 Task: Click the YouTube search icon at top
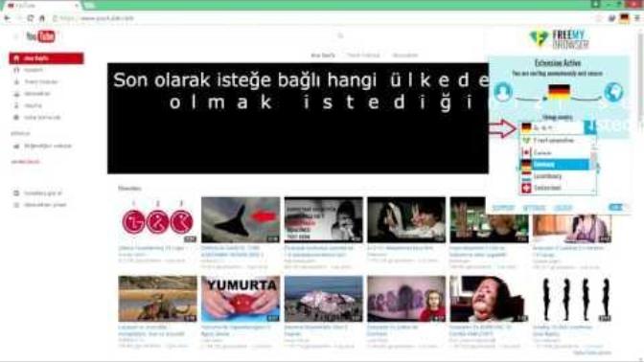tap(340, 35)
